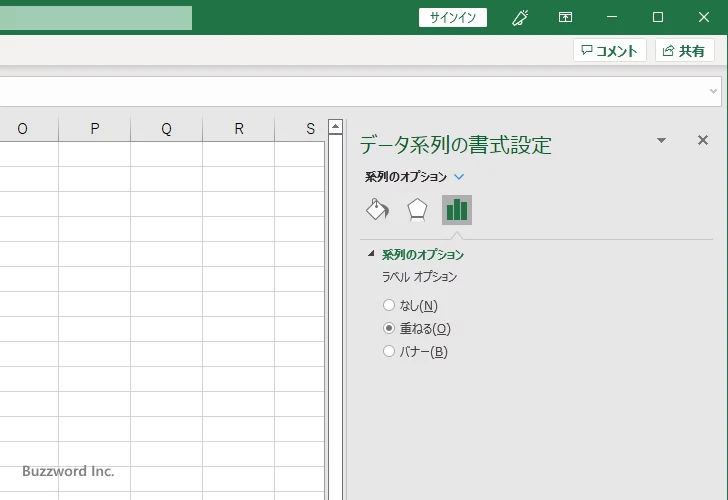This screenshot has width=728, height=500.
Task: Collapse the 系列のオプション section triangle
Action: pos(371,253)
